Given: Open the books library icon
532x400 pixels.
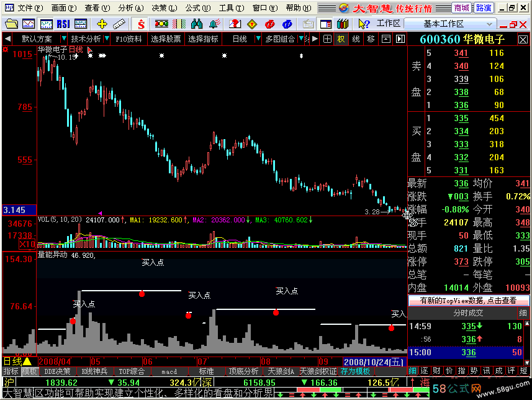Looking at the screenshot, I should click(x=343, y=24).
